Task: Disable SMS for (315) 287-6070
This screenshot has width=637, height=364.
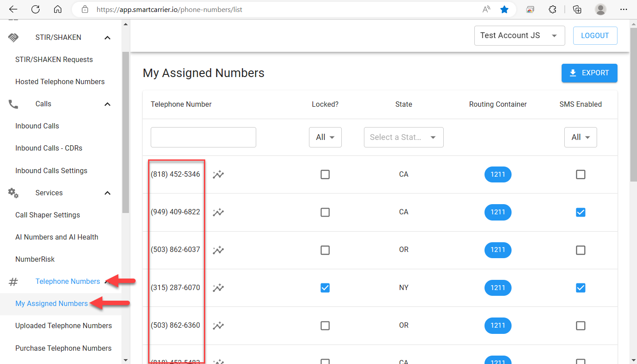Action: click(581, 288)
